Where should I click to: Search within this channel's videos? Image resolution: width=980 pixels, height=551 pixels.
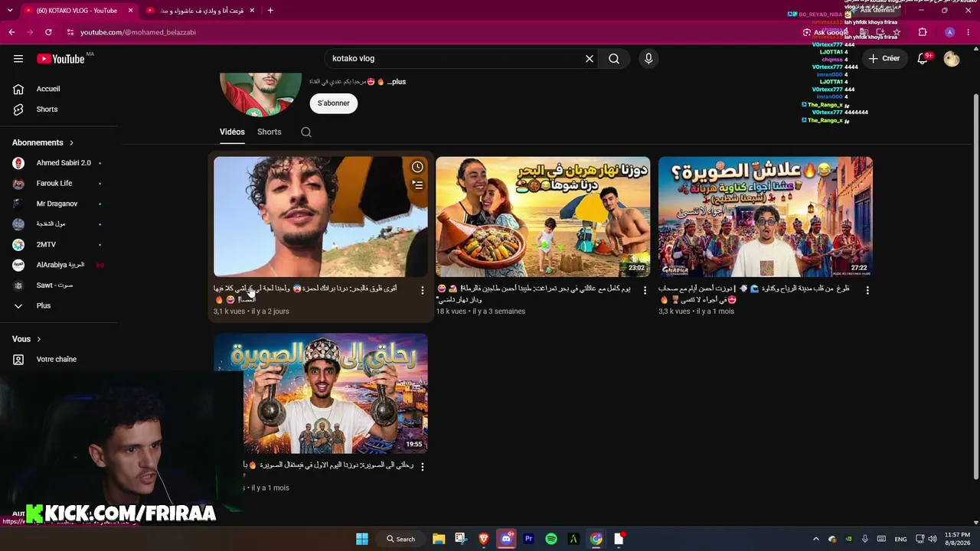[x=306, y=132]
